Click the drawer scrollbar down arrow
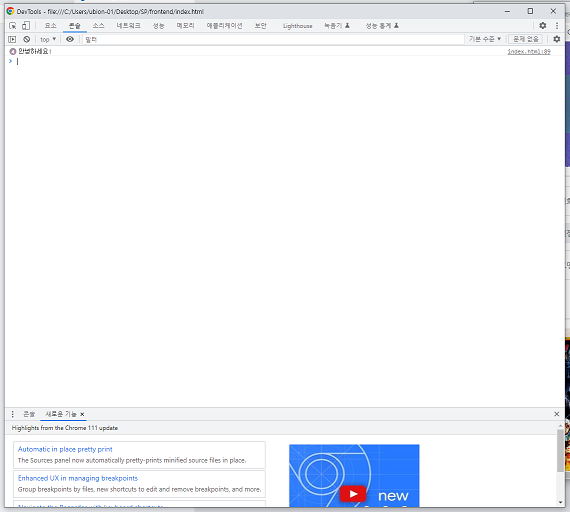 pyautogui.click(x=561, y=503)
